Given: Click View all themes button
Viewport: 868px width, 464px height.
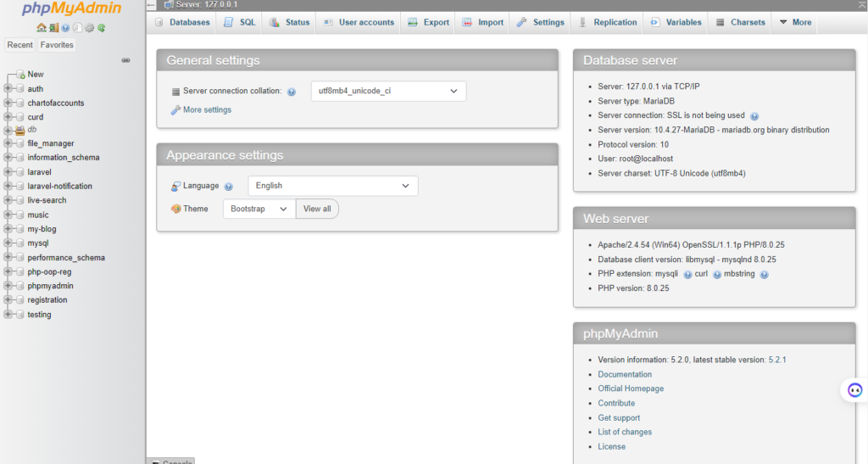Looking at the screenshot, I should [x=317, y=209].
